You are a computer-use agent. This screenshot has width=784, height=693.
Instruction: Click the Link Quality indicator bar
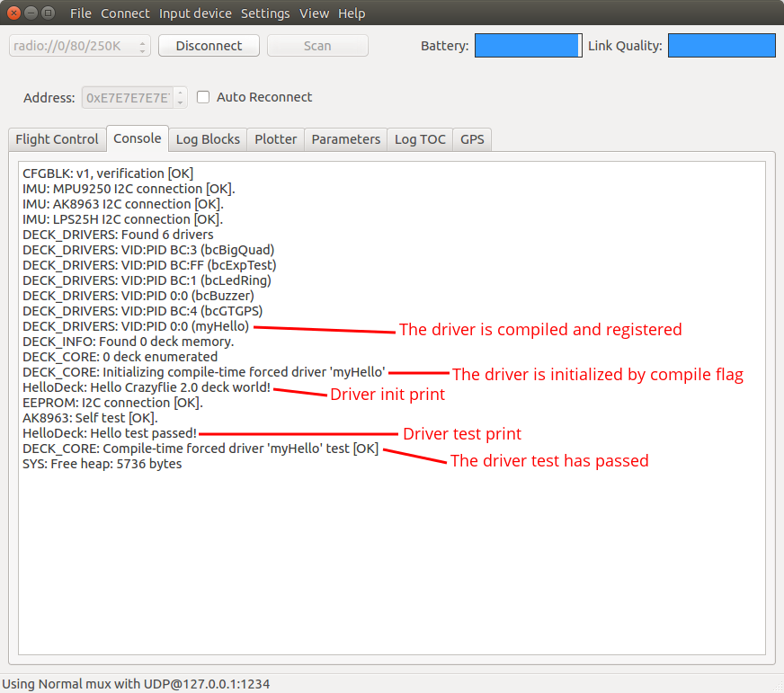point(721,46)
